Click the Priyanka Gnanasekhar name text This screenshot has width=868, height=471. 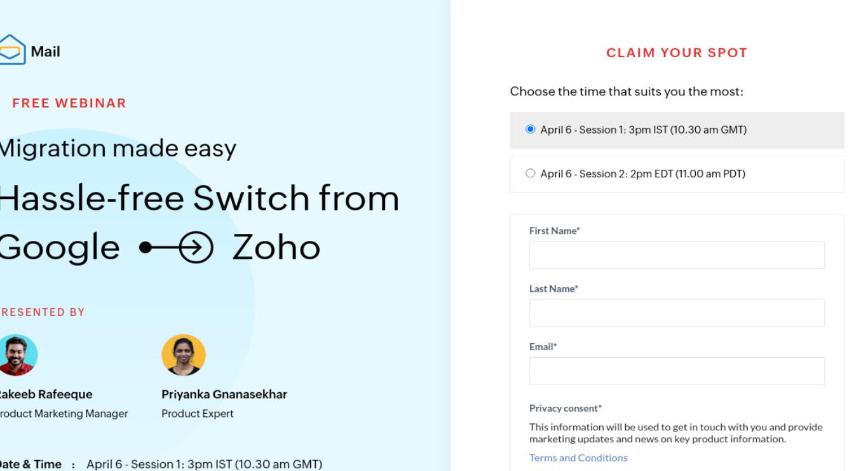click(x=224, y=394)
